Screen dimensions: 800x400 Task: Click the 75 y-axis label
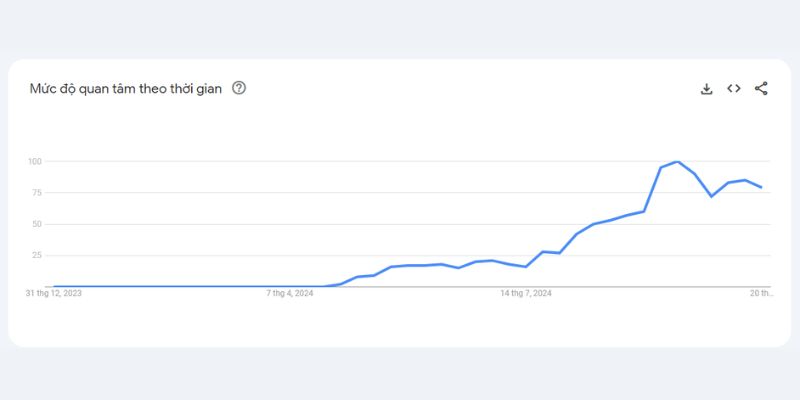pyautogui.click(x=36, y=192)
